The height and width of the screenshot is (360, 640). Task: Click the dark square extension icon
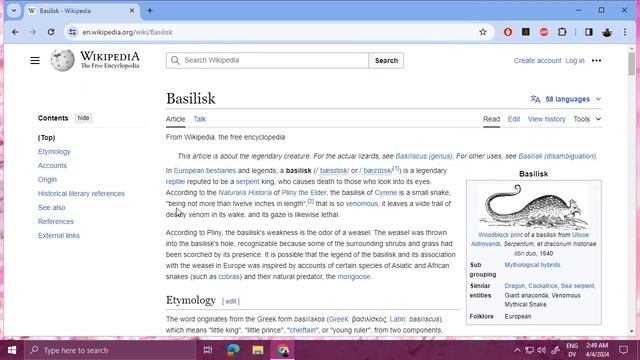click(526, 31)
